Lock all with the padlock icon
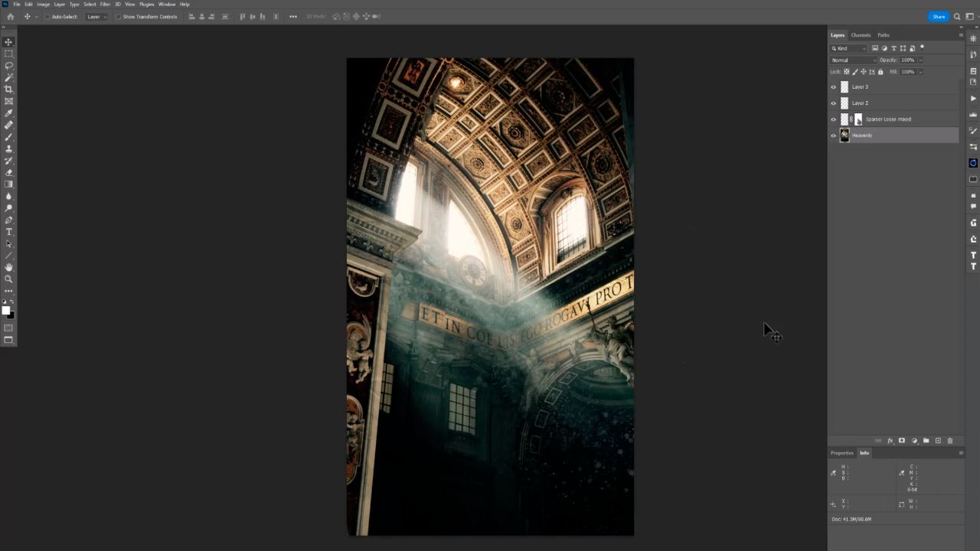980x551 pixels. point(880,72)
